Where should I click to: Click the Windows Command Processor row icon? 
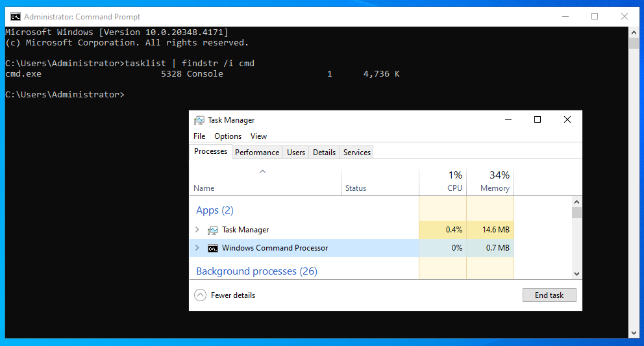213,248
